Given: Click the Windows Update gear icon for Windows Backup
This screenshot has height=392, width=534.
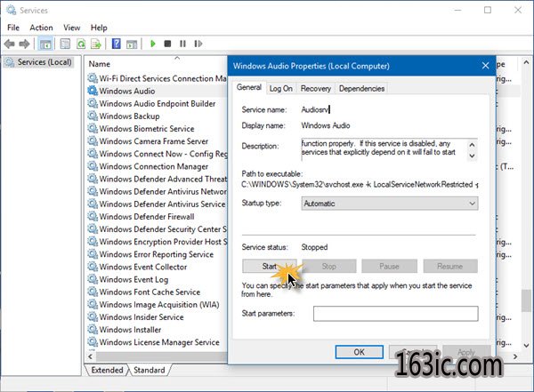Looking at the screenshot, I should [x=93, y=116].
